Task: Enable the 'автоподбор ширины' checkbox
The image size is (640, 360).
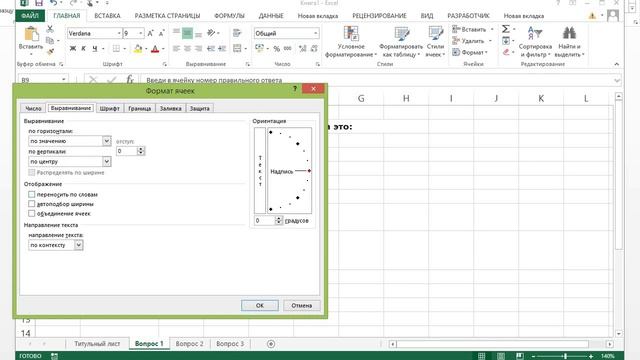Action: coord(31,204)
